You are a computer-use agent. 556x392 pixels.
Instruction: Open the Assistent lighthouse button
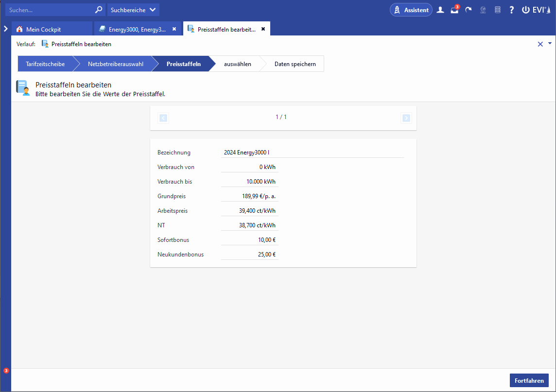coord(411,10)
